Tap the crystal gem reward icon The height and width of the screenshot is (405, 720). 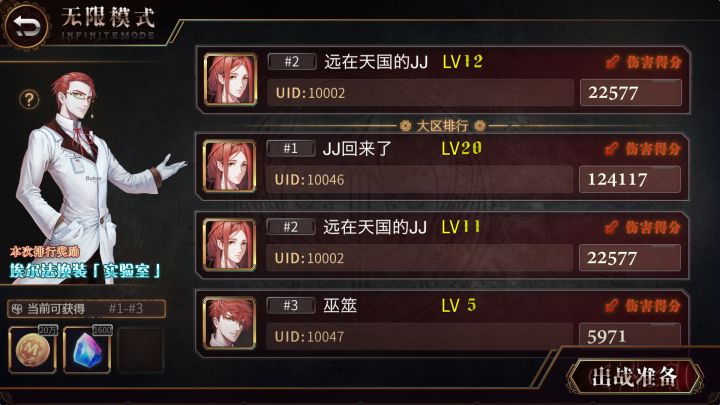tap(87, 350)
